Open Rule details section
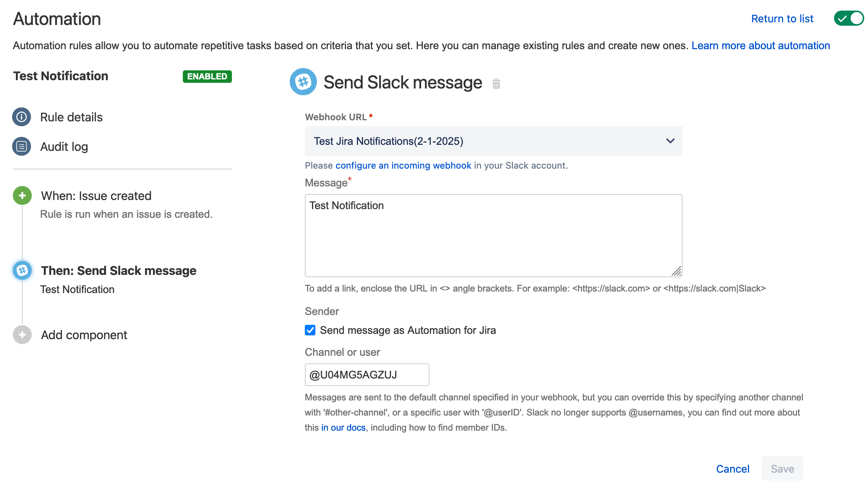The image size is (868, 487). point(71,117)
